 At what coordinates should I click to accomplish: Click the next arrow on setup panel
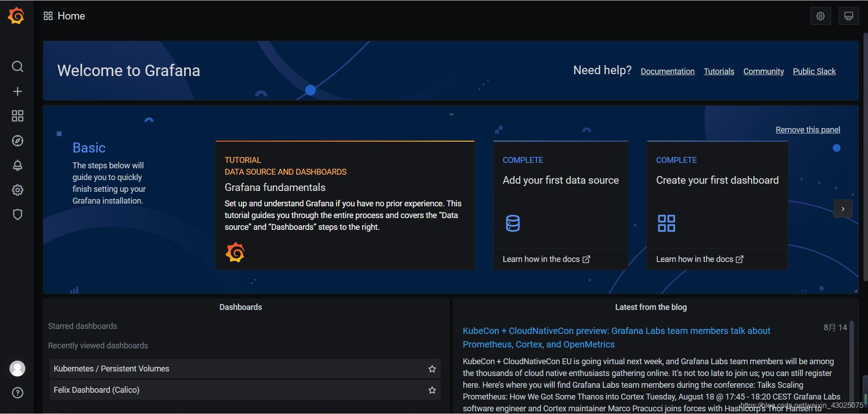click(843, 209)
